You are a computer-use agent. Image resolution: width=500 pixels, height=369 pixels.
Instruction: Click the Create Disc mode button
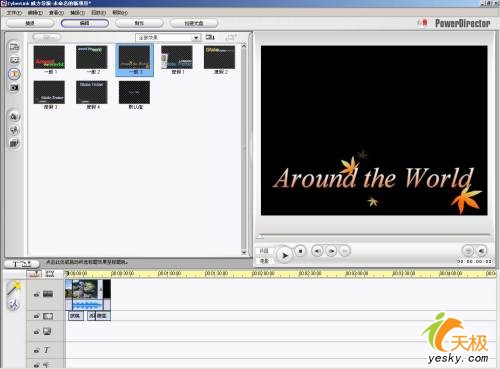pos(194,23)
